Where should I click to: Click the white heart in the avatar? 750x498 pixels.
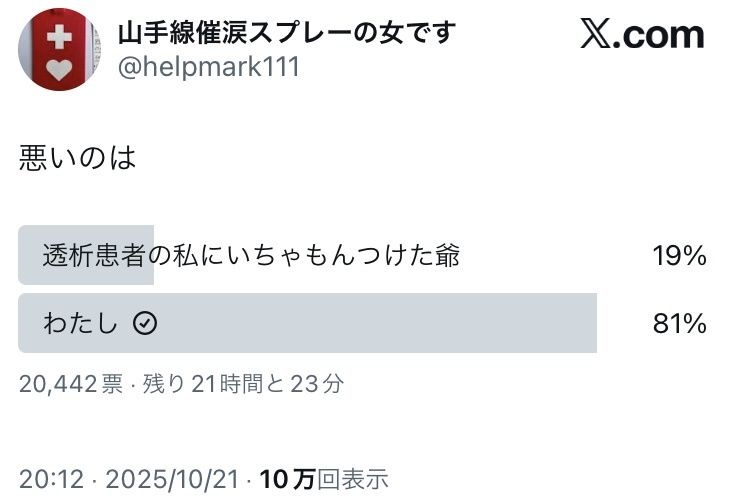coord(60,69)
